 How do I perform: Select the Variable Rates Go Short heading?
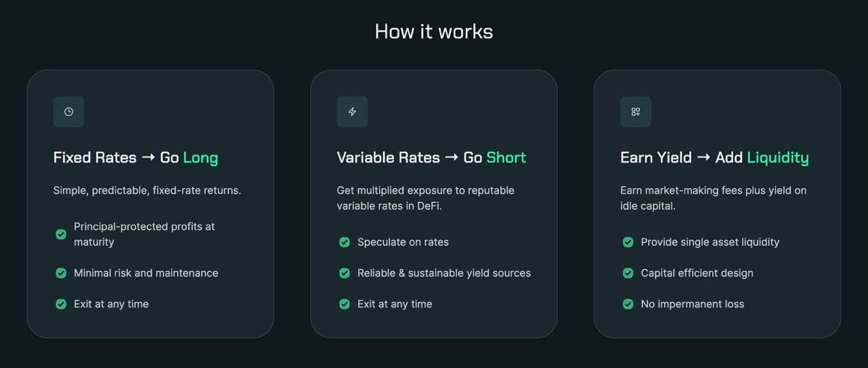click(431, 158)
